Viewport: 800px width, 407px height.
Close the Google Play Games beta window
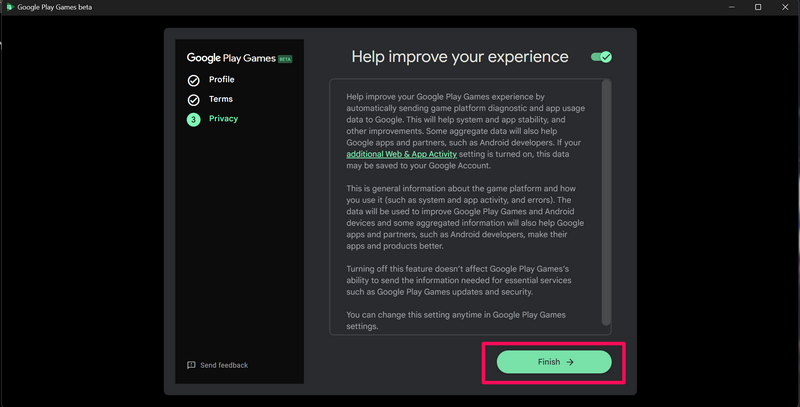785,7
